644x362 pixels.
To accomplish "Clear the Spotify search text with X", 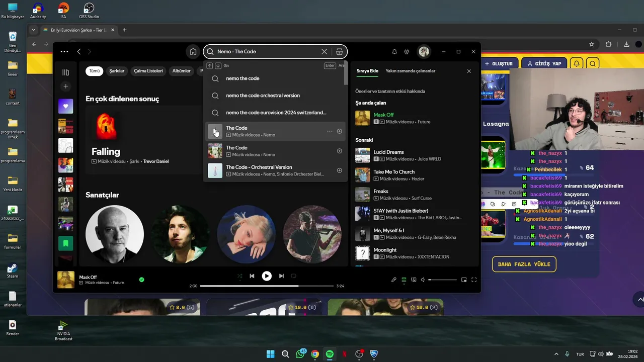I will 325,52.
